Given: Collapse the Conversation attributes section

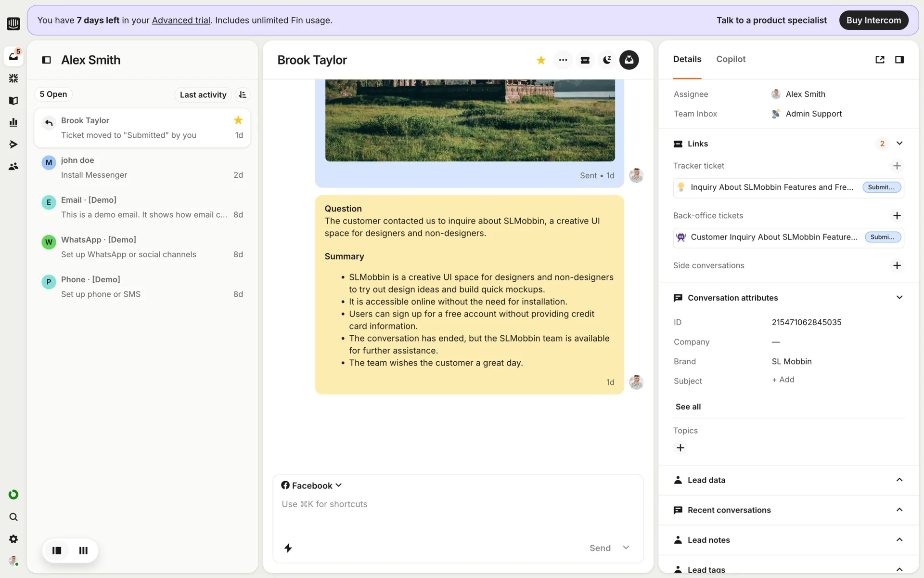Looking at the screenshot, I should (x=899, y=298).
